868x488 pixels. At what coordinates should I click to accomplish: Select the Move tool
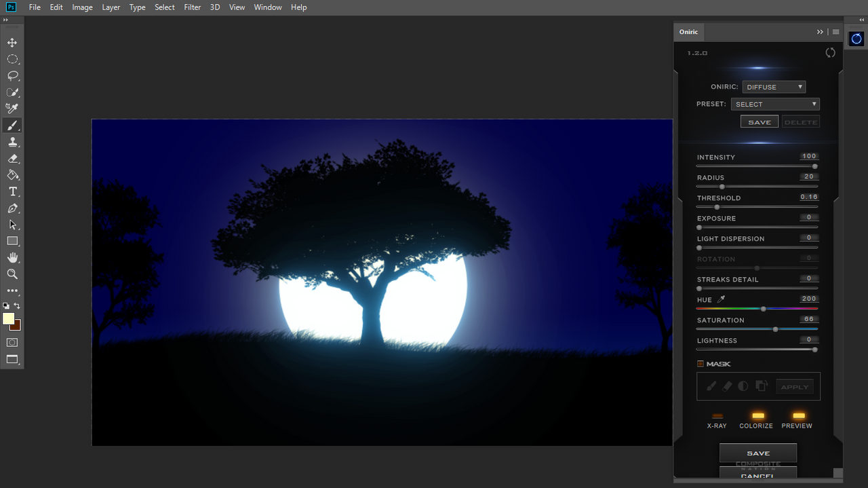point(12,43)
